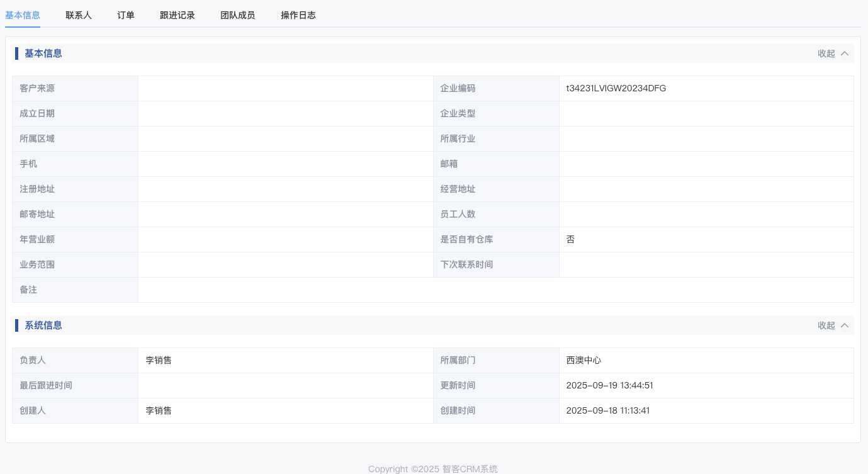Screen dimensions: 868x474
Task: Click 收起 text in 基本信息 section header
Action: click(826, 54)
